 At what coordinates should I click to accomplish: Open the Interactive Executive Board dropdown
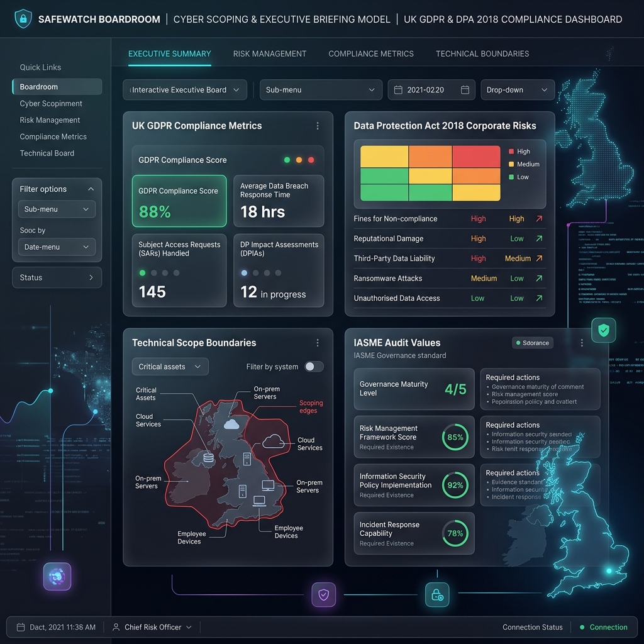185,90
